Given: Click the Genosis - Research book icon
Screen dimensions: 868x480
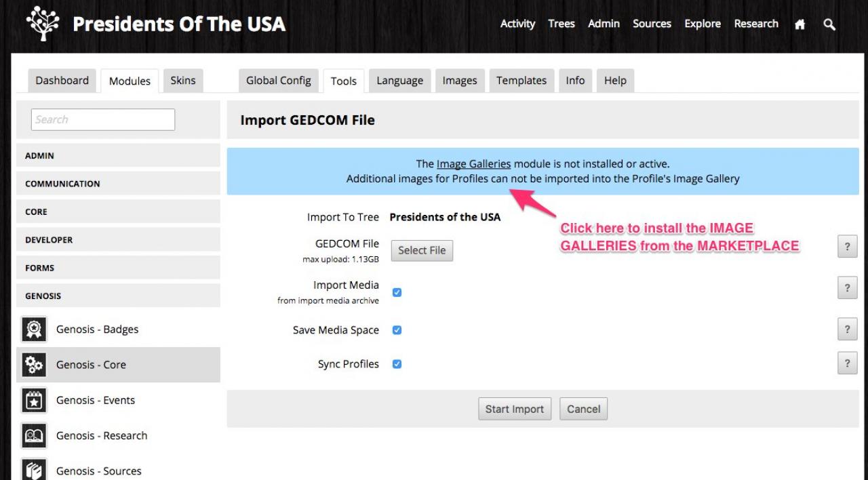Looking at the screenshot, I should click(34, 435).
